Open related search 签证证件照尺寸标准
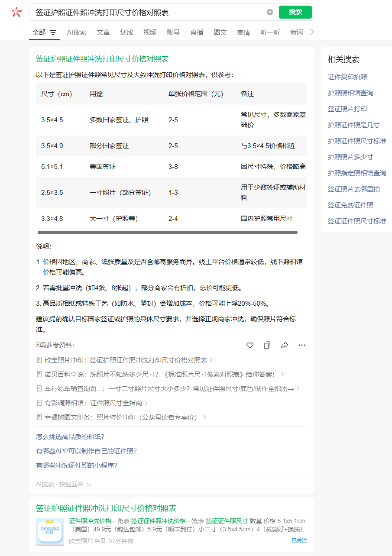392x556 pixels. point(357,221)
